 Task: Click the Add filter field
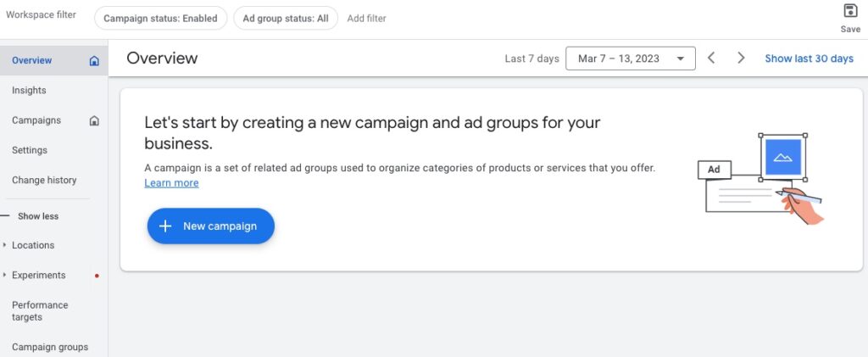366,19
